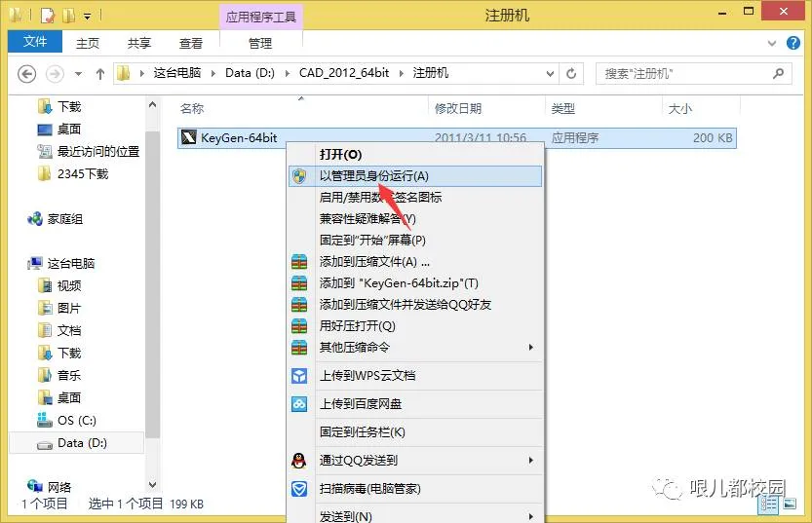The image size is (812, 523).
Task: Click the archive icon beside 其他压缩命令
Action: click(x=299, y=347)
